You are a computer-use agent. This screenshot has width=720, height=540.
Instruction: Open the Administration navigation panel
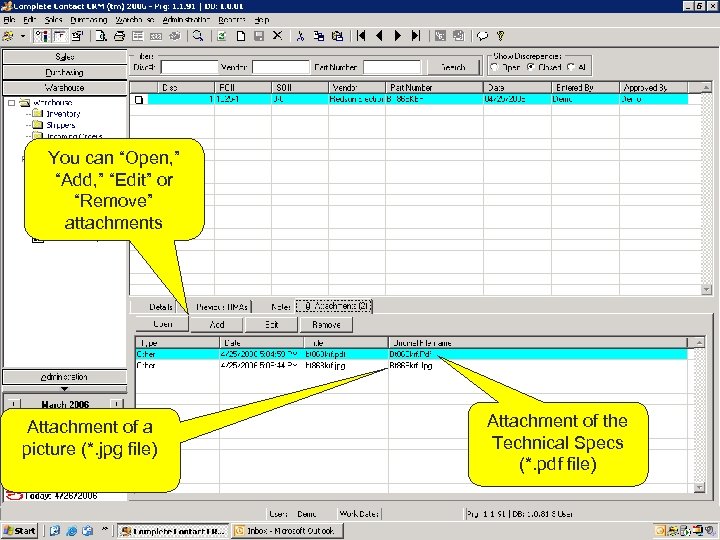65,377
